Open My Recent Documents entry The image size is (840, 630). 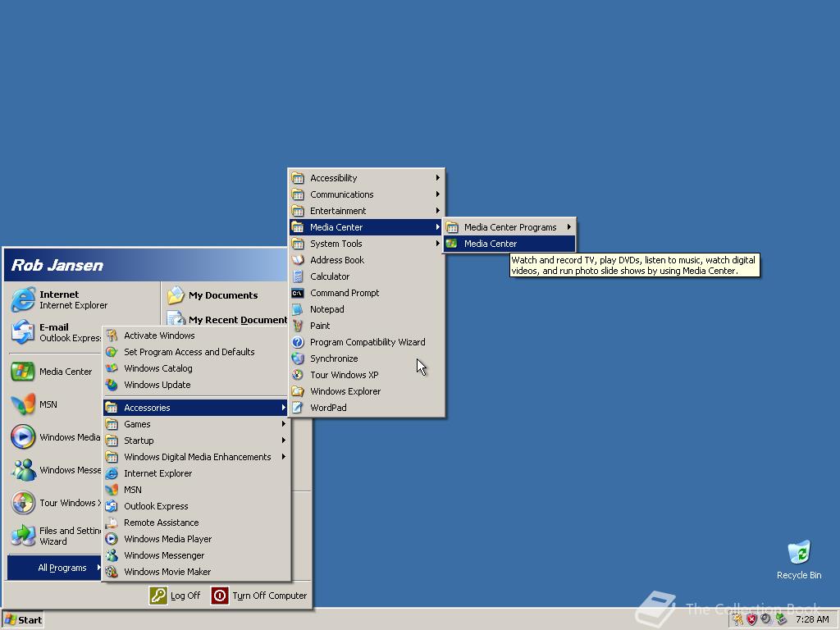[227, 320]
